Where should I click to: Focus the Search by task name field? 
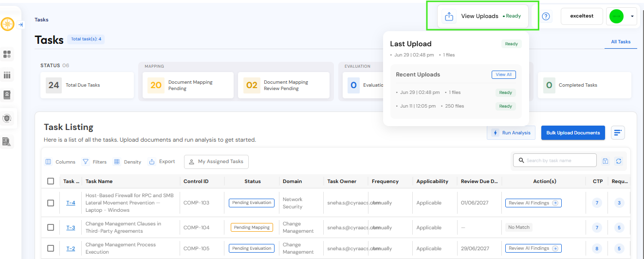click(555, 160)
